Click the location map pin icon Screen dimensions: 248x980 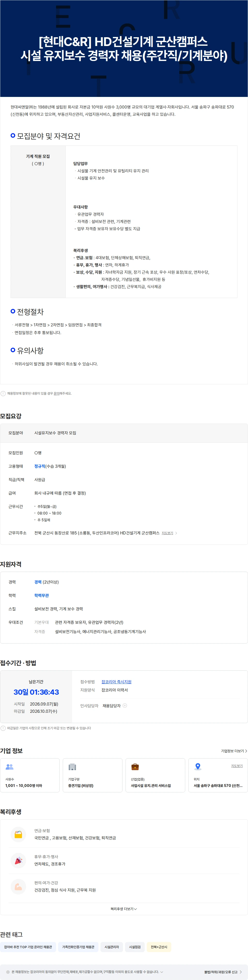pyautogui.click(x=198, y=767)
